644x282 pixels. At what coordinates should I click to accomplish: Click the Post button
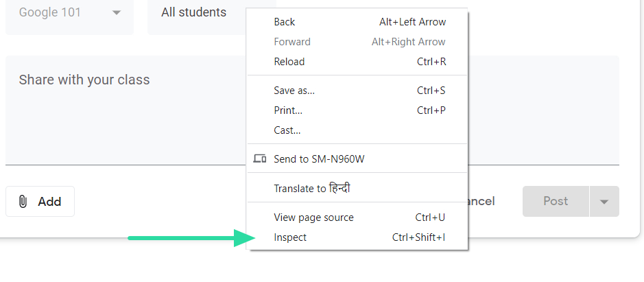point(556,202)
